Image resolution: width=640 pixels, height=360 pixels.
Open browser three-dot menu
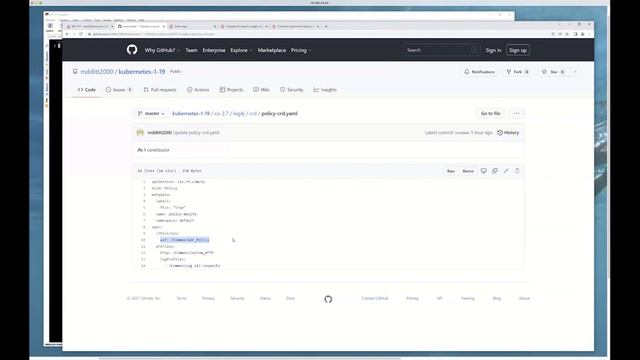[589, 34]
